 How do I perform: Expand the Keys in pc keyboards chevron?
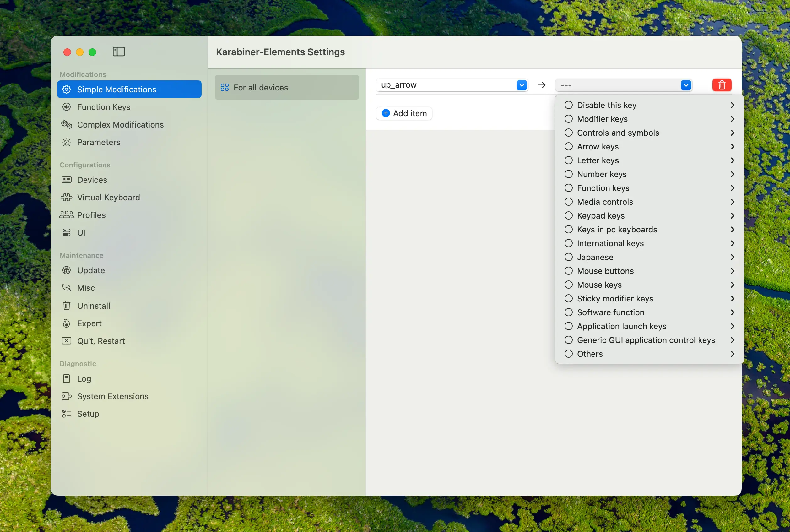732,229
